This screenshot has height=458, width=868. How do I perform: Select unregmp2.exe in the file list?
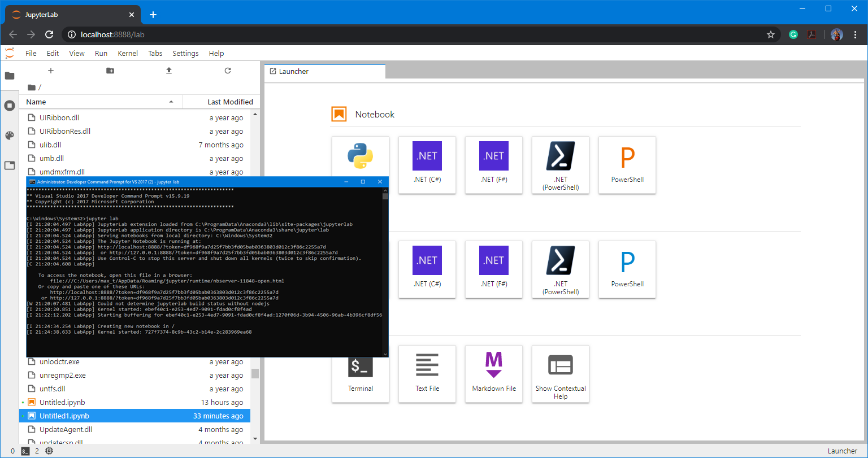pos(134,375)
